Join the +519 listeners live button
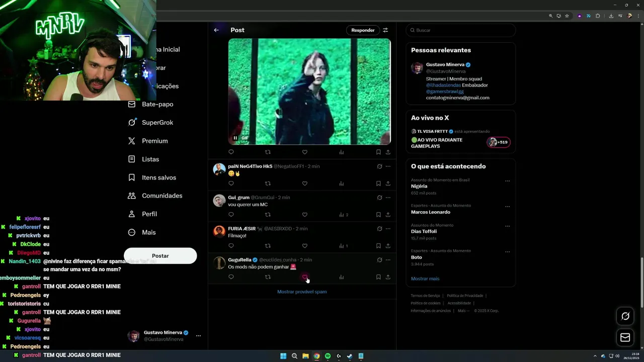The height and width of the screenshot is (362, 644). [499, 142]
